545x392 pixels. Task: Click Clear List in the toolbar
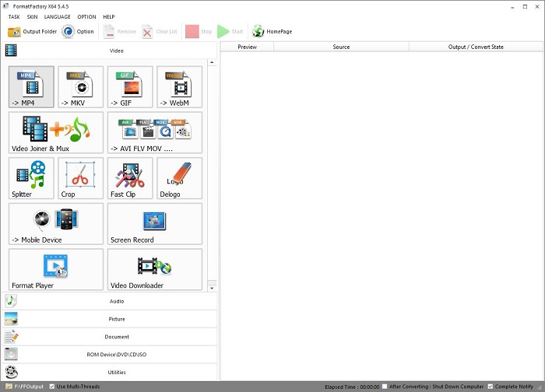pyautogui.click(x=160, y=32)
